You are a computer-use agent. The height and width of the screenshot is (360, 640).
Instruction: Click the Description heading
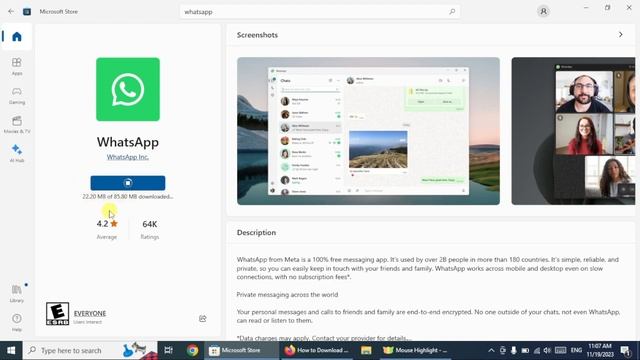coord(256,232)
